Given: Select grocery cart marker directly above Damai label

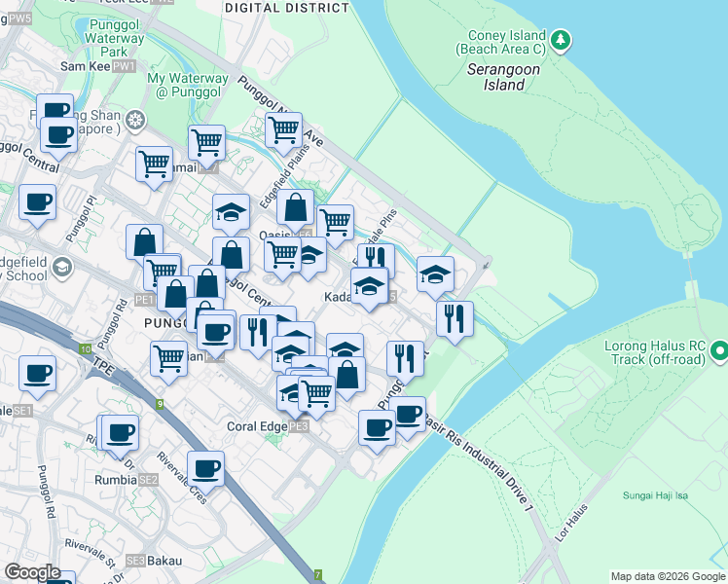Looking at the screenshot, I should [x=207, y=145].
